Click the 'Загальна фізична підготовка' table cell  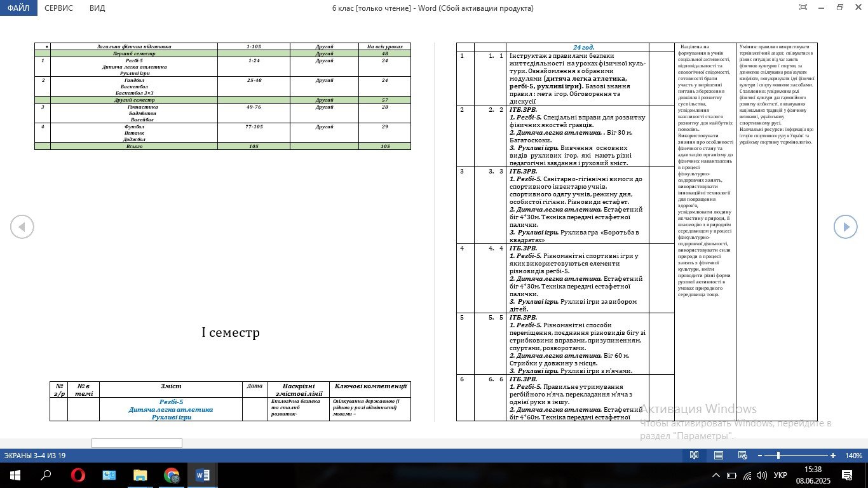[x=134, y=46]
